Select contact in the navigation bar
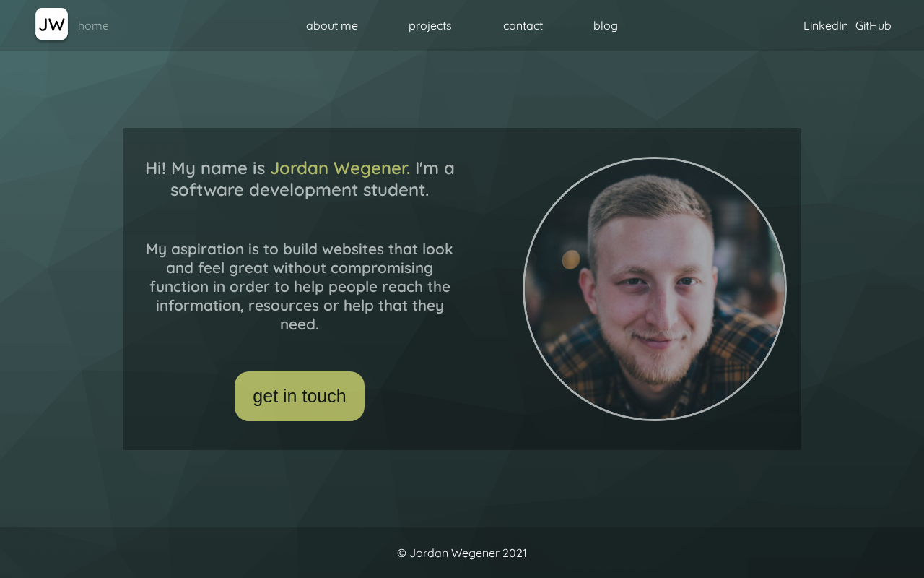 tap(523, 26)
